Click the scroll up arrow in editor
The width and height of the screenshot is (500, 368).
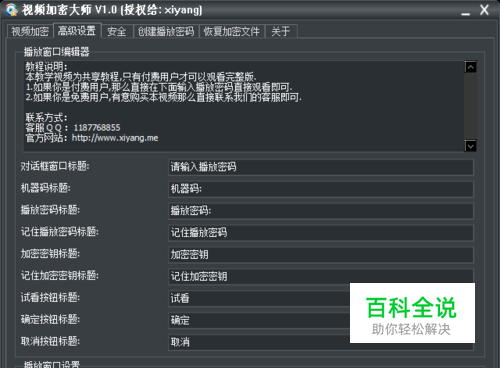[x=470, y=67]
